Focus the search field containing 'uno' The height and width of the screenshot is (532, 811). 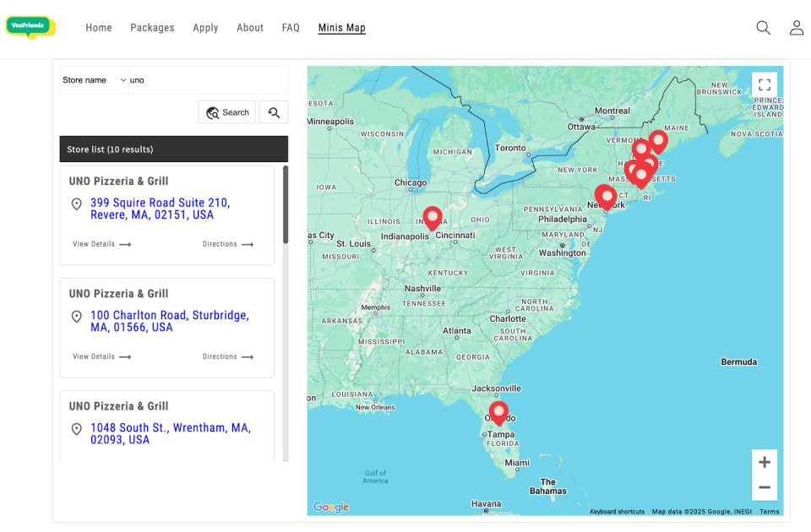click(x=207, y=80)
